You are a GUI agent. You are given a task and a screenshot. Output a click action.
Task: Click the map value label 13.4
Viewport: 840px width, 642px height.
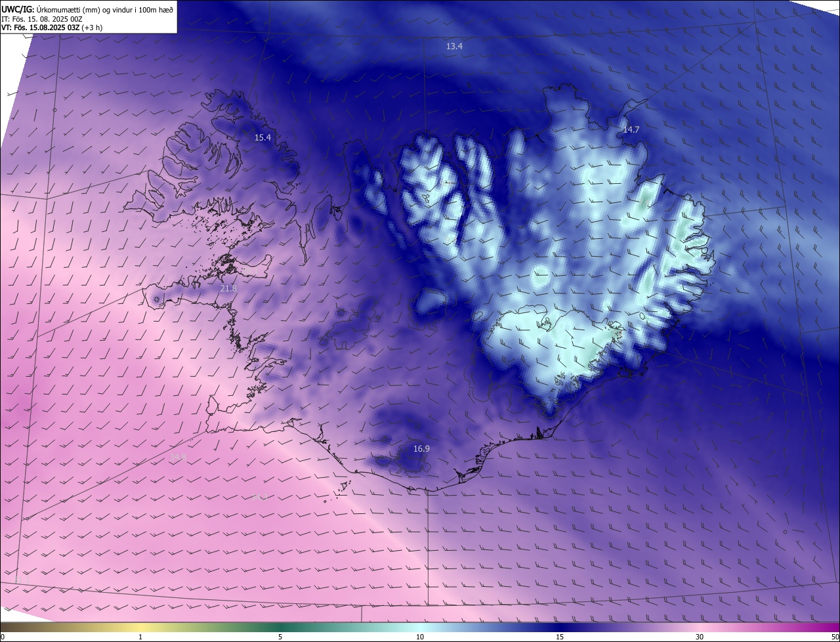[454, 46]
